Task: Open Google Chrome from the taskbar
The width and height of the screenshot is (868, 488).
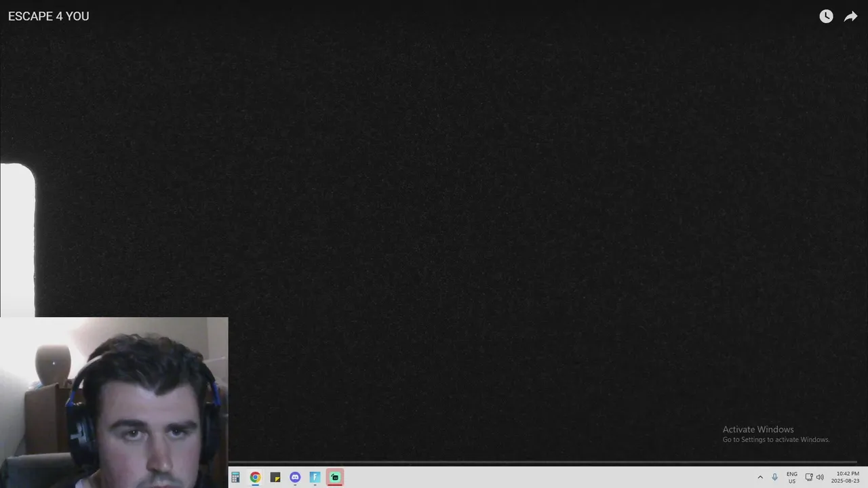Action: click(255, 477)
